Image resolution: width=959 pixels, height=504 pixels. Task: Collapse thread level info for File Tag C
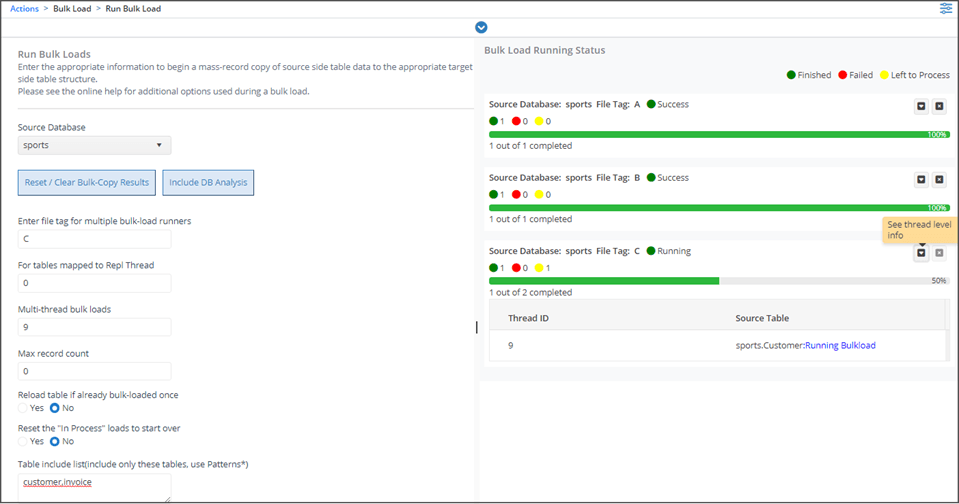click(921, 253)
